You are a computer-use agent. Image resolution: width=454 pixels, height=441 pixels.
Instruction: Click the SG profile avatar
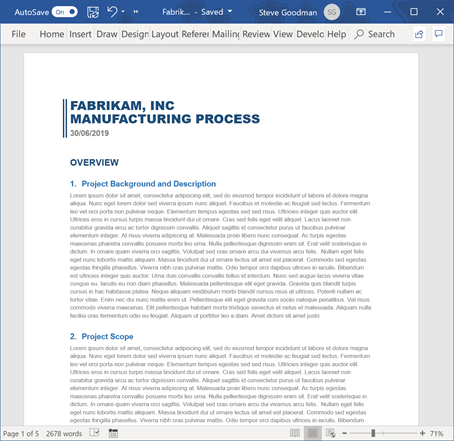332,12
